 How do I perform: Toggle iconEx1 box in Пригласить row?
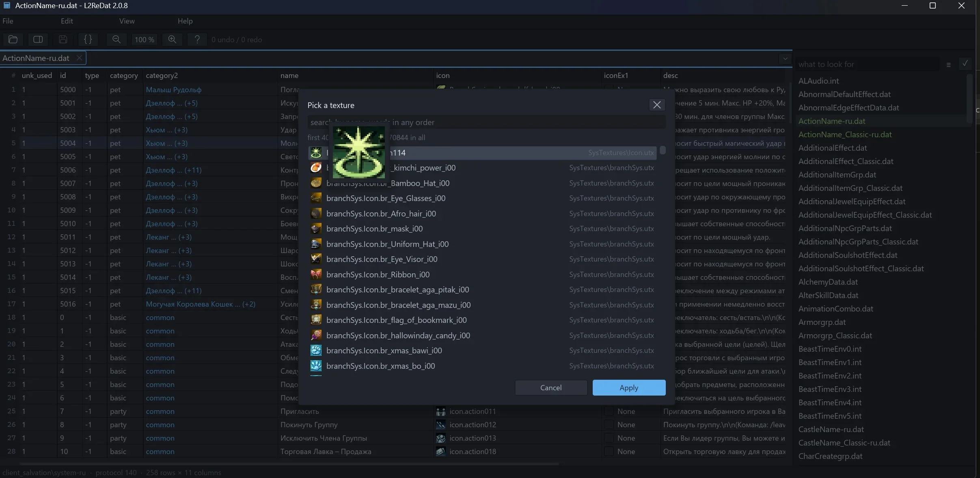609,411
